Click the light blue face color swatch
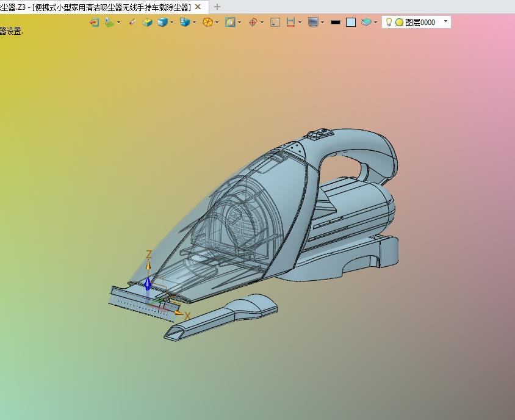The image size is (515, 420). click(351, 23)
